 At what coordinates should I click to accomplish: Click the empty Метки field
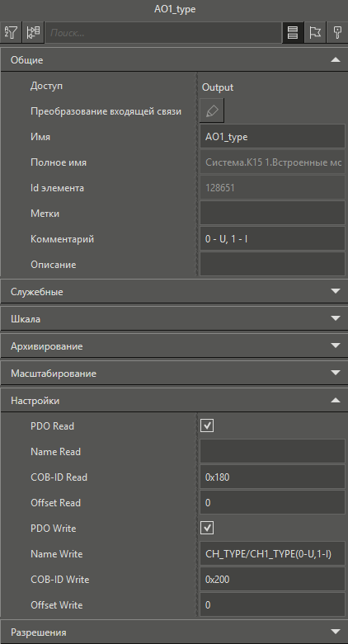[272, 214]
